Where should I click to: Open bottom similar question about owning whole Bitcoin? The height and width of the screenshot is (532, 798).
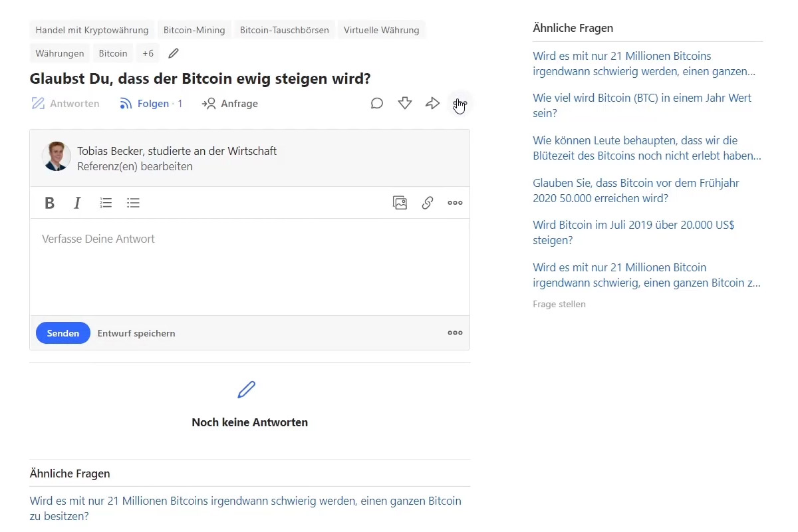tap(245, 509)
